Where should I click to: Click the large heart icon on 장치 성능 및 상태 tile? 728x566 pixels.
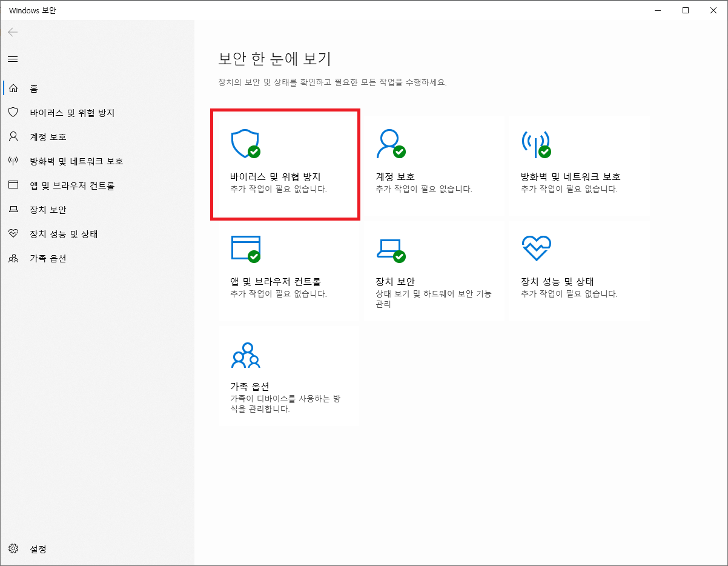[536, 248]
